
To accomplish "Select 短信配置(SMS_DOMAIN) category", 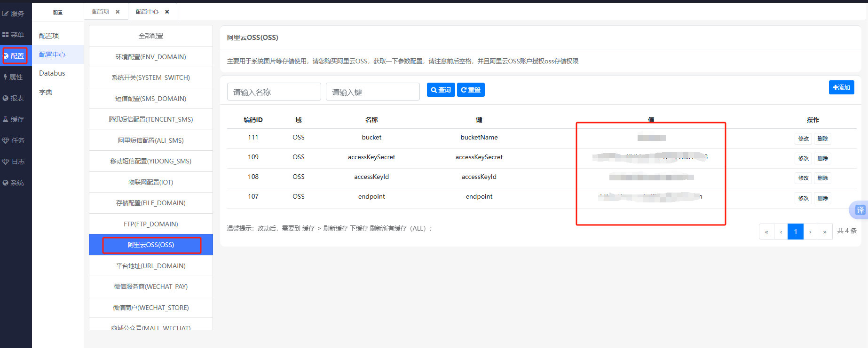I will pos(151,99).
